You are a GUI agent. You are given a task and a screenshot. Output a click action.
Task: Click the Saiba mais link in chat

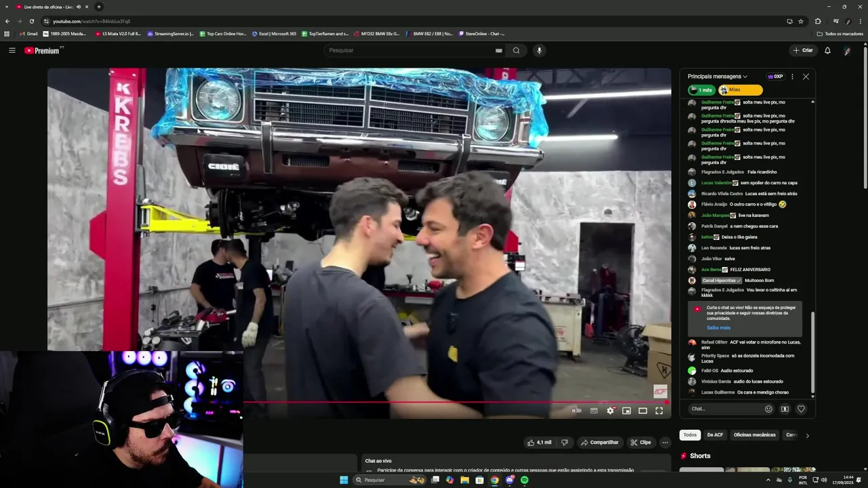(x=718, y=327)
